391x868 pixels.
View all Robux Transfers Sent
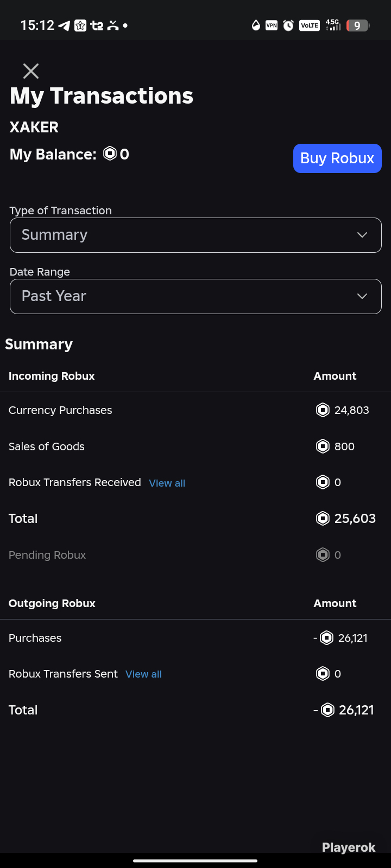click(144, 674)
